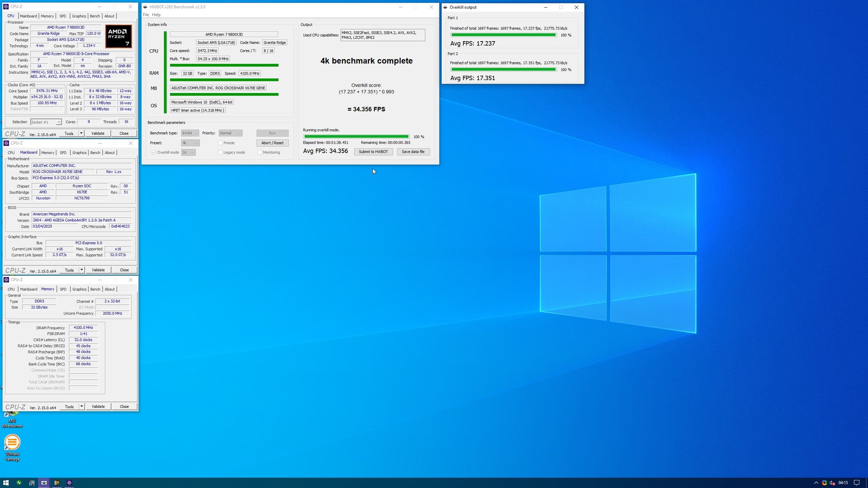Expand Tools arrow in Memory CPU-Z window
Image resolution: width=868 pixels, height=488 pixels.
click(81, 407)
